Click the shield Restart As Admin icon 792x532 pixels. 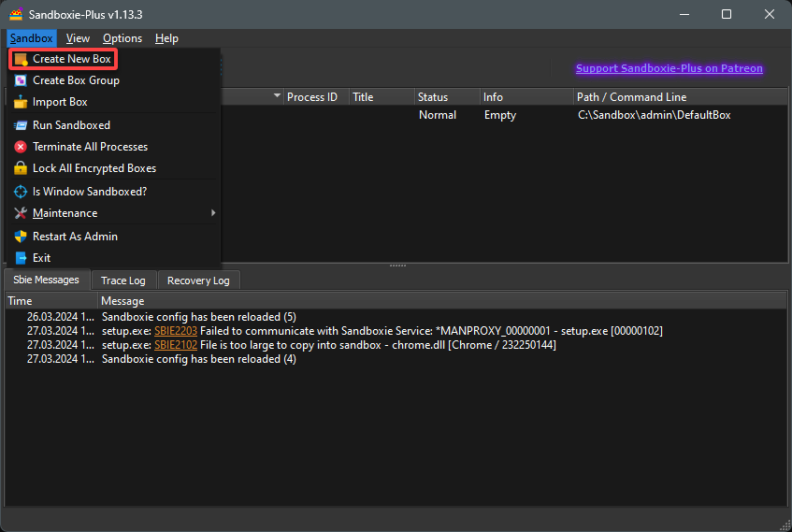coord(21,237)
